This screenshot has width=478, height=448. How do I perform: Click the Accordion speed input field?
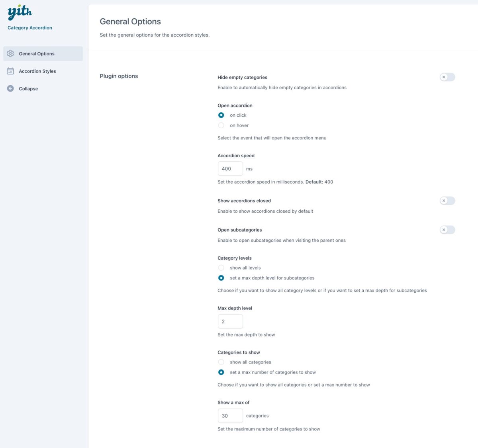pos(230,169)
